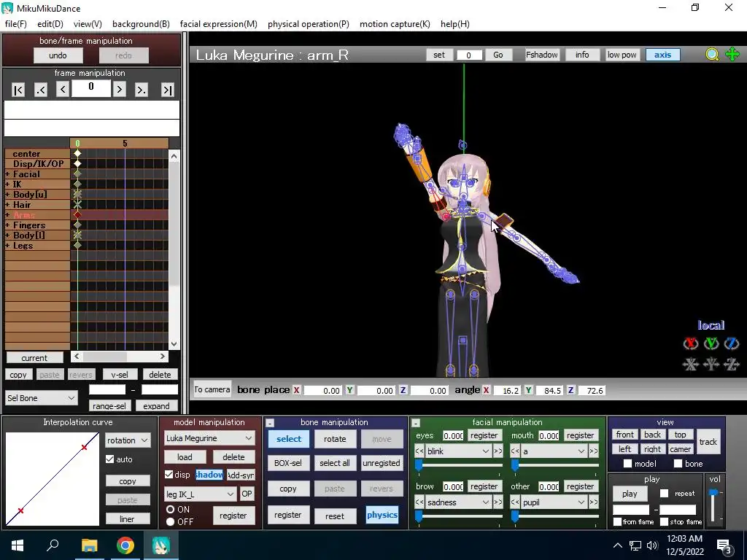Viewport: 747px width, 560px height.
Task: Open the Luka Megurine model dropdown
Action: pos(209,438)
